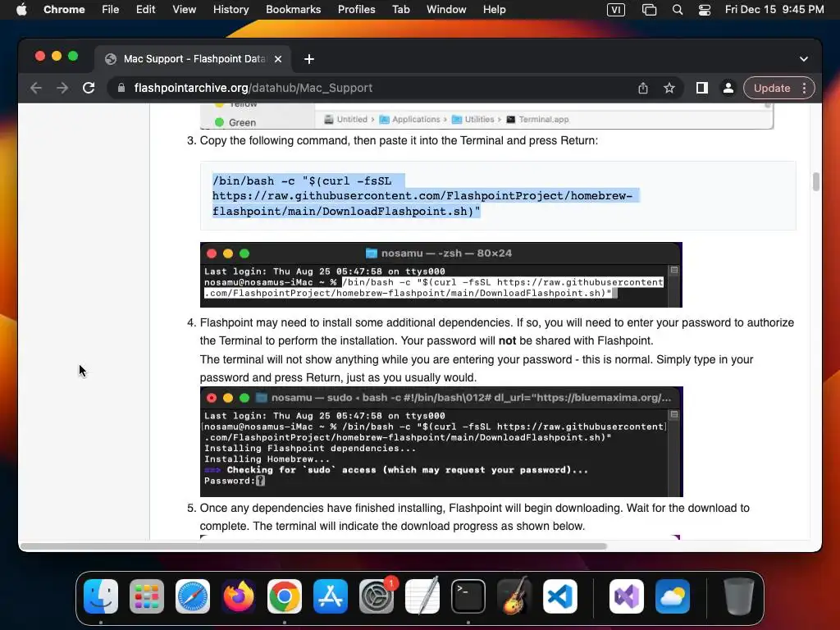Viewport: 840px width, 630px height.
Task: Click the vertical page scrollbar thumb
Action: tap(816, 181)
